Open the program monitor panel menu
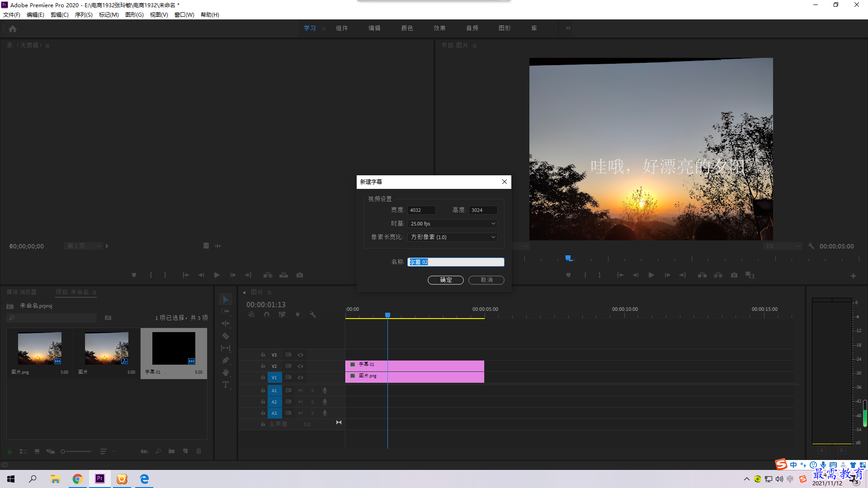The height and width of the screenshot is (488, 868). click(x=475, y=46)
